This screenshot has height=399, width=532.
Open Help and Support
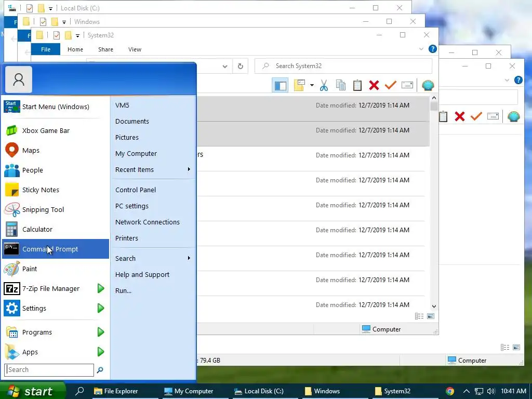pyautogui.click(x=153, y=274)
